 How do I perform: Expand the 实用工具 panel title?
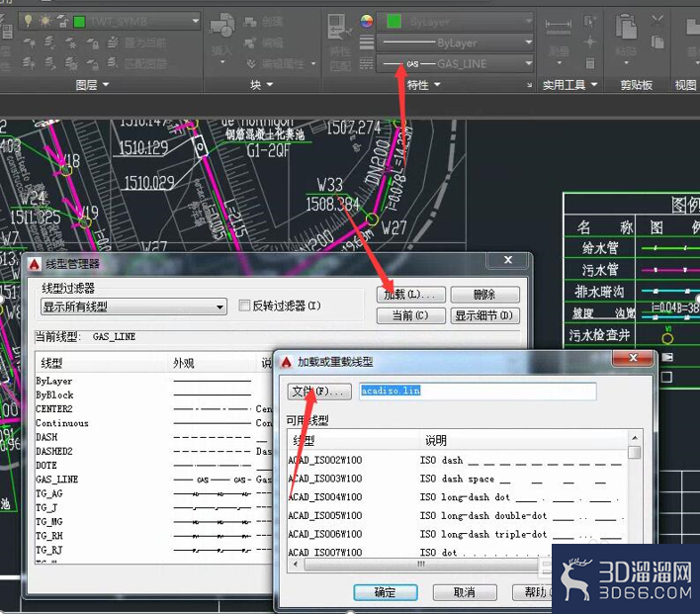pyautogui.click(x=570, y=84)
